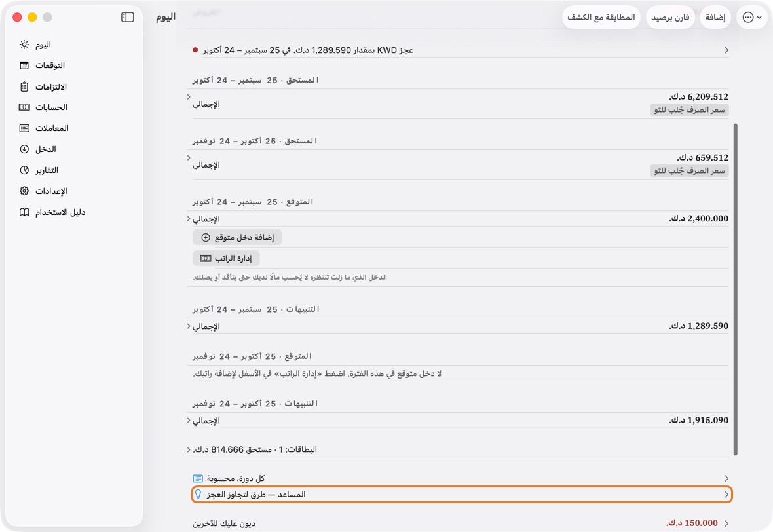This screenshot has height=532, width=773.
Task: Click the إضافة button in toolbar
Action: click(x=715, y=17)
